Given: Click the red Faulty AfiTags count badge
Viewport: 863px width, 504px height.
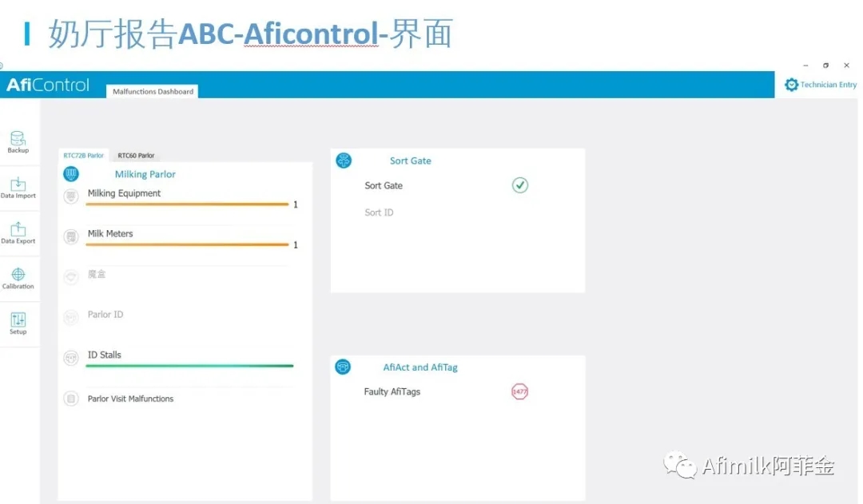Looking at the screenshot, I should 519,391.
